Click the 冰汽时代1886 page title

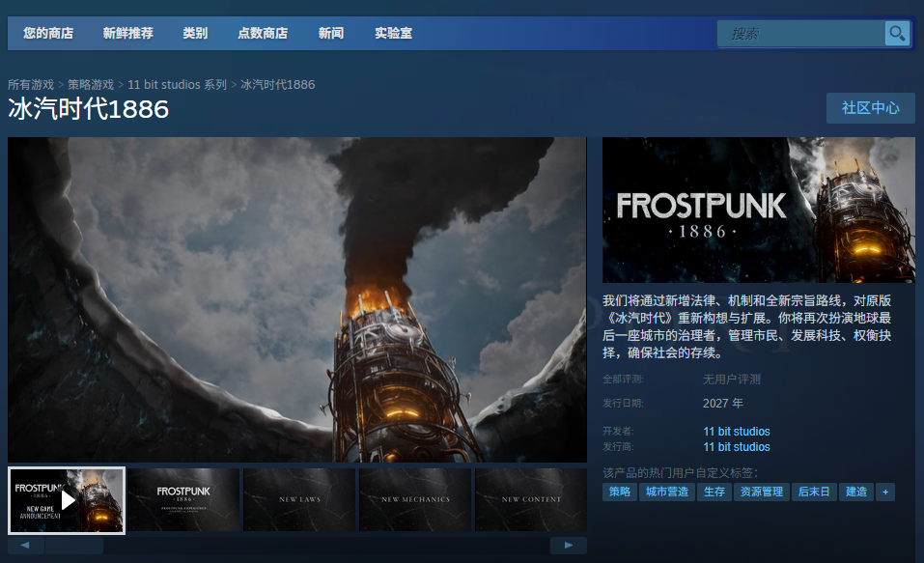(89, 109)
